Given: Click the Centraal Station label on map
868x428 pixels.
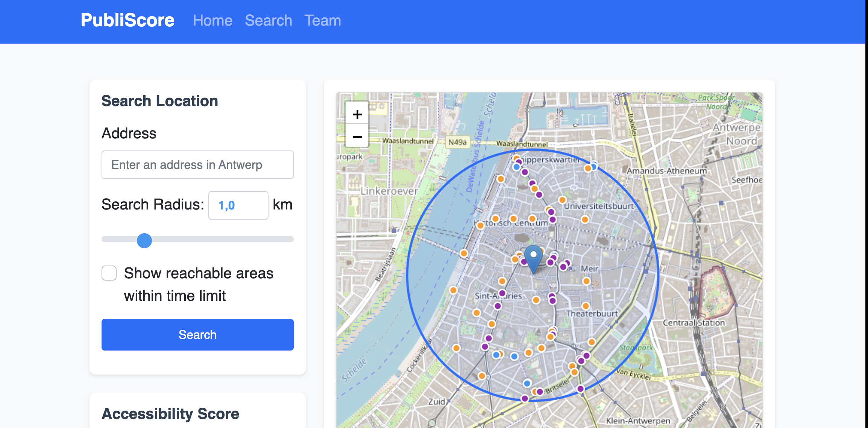Looking at the screenshot, I should pyautogui.click(x=693, y=323).
